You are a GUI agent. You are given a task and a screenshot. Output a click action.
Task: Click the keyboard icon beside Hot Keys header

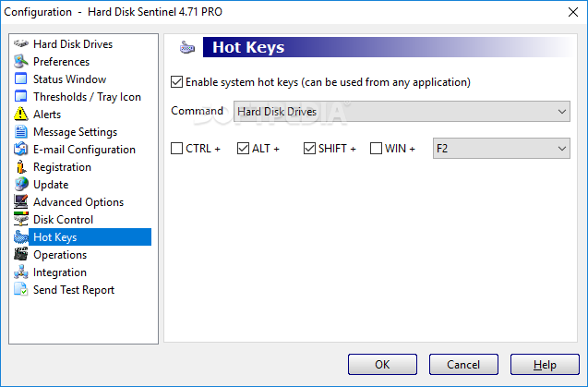pyautogui.click(x=187, y=48)
